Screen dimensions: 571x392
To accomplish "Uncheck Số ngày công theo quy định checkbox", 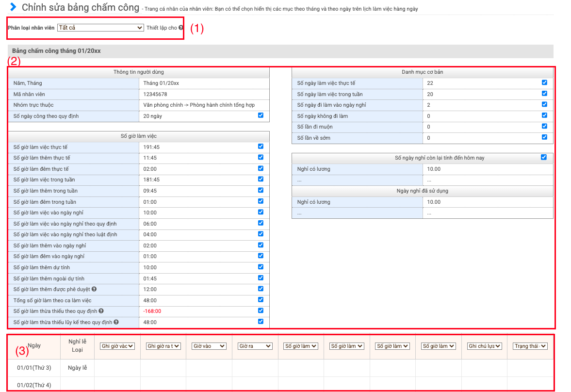I will [261, 115].
